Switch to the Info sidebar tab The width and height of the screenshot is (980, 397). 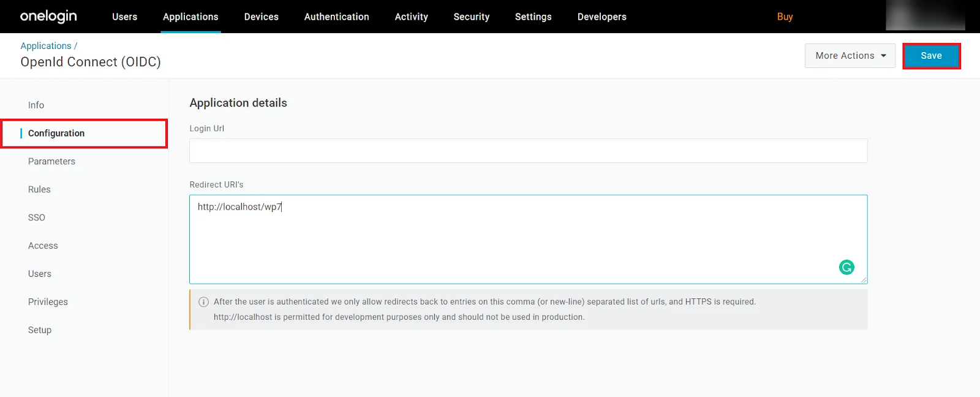pos(36,105)
